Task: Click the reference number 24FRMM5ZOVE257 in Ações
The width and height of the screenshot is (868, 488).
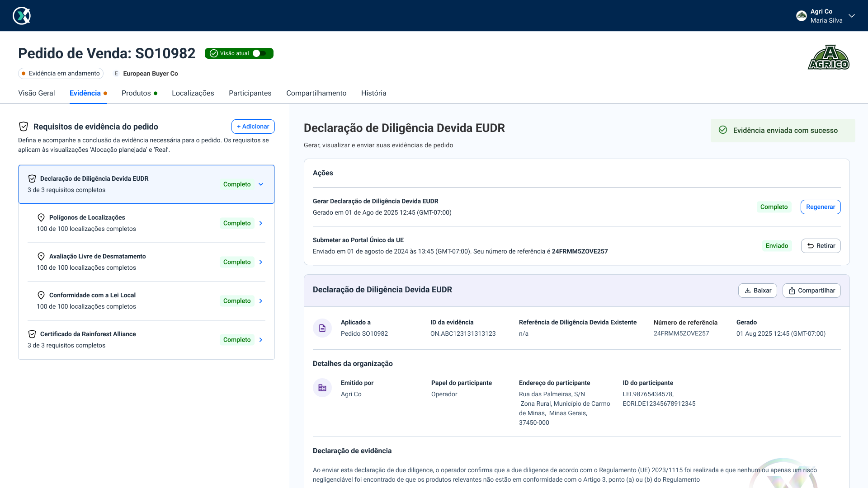Action: point(580,252)
